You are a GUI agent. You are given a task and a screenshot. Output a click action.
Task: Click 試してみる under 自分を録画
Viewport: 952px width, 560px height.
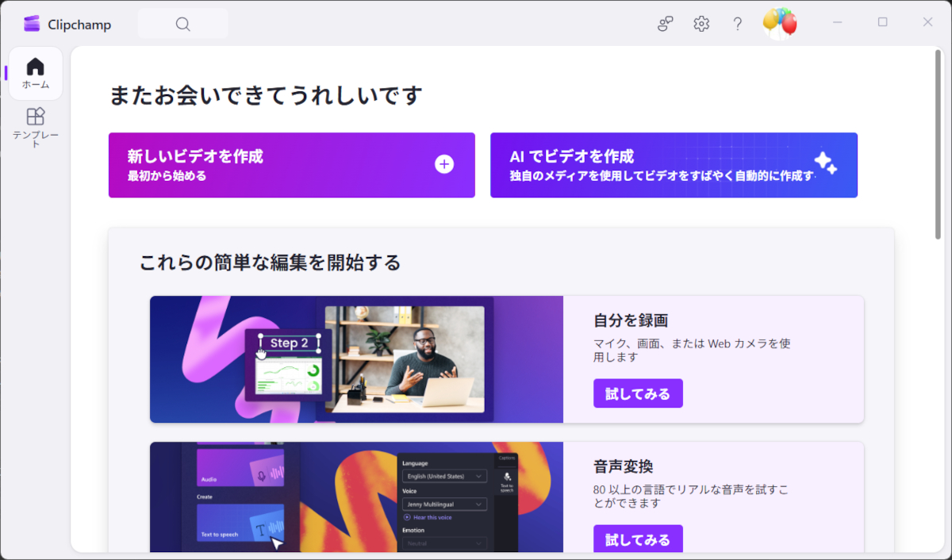(x=638, y=393)
